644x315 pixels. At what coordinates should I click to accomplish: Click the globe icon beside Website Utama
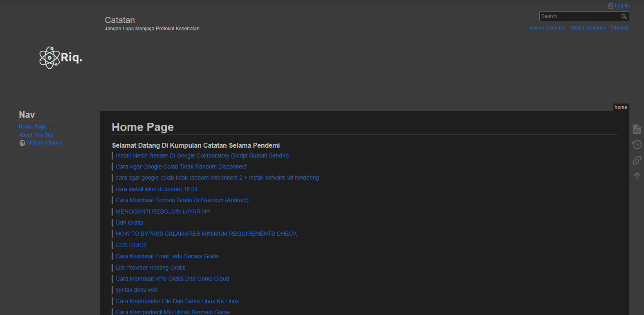pos(22,143)
